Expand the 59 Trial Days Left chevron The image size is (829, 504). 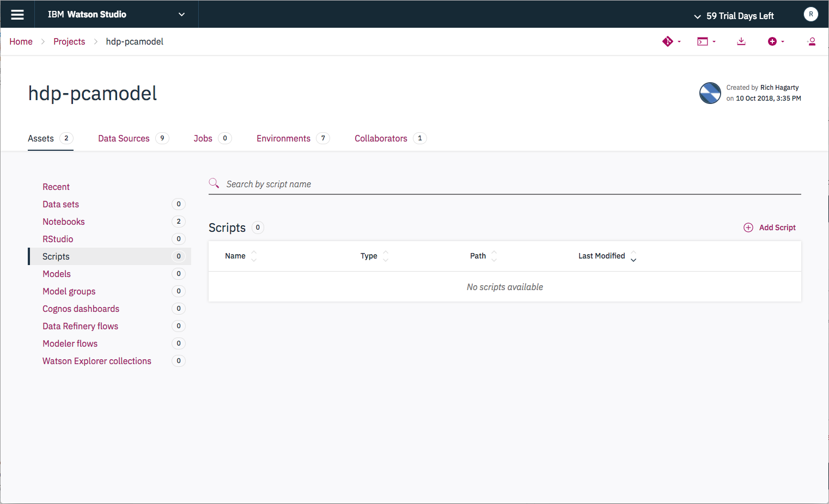pyautogui.click(x=697, y=16)
